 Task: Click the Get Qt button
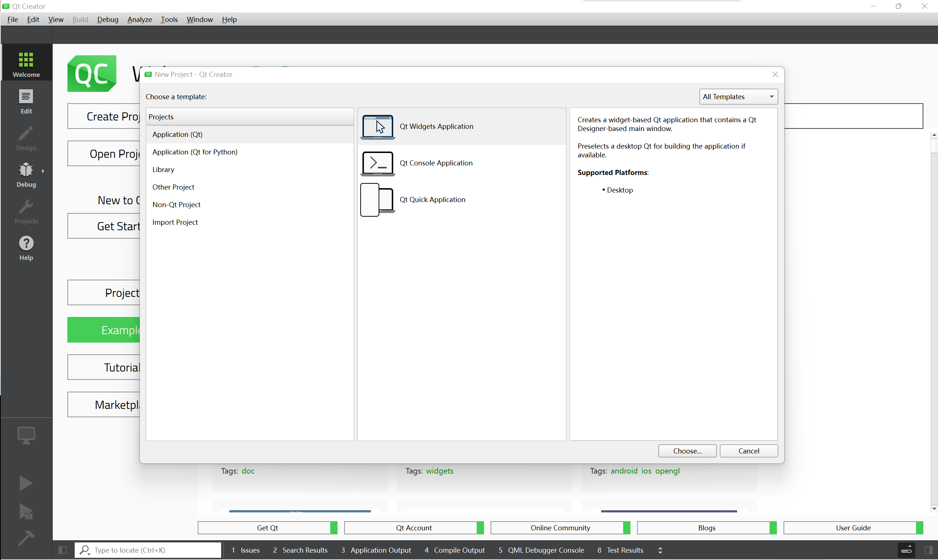tap(267, 528)
